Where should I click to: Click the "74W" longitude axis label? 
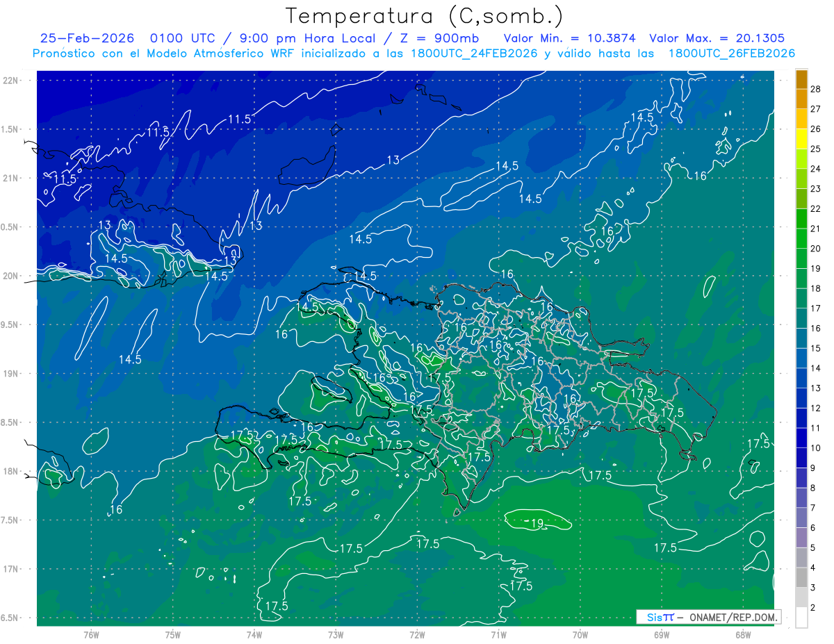[x=254, y=634]
